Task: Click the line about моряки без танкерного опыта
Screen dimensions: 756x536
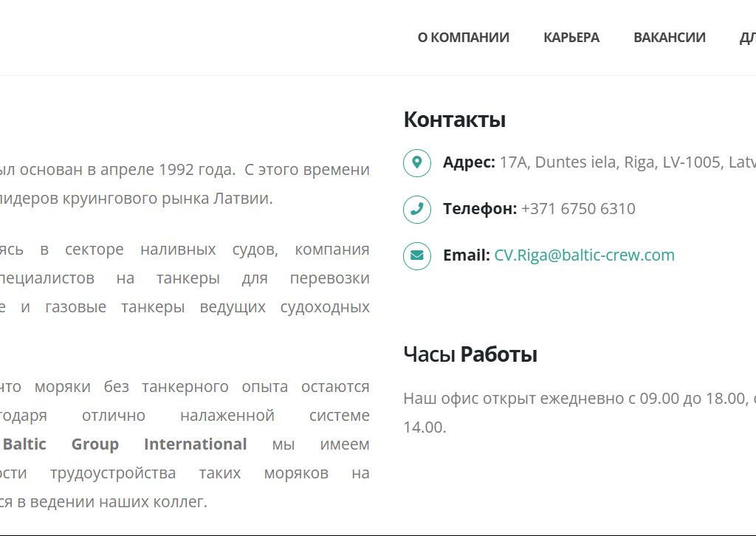Action: [185, 387]
